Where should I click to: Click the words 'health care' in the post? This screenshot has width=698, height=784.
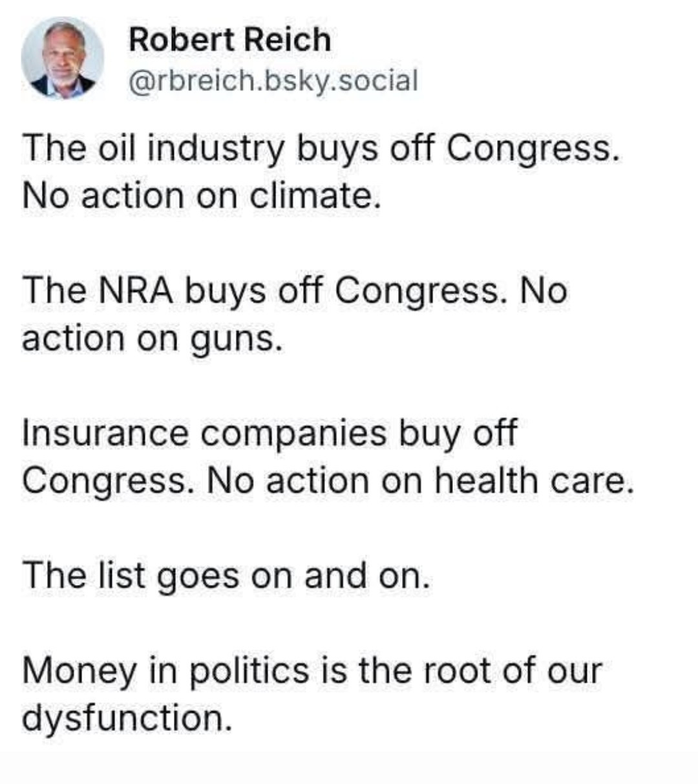pyautogui.click(x=529, y=481)
